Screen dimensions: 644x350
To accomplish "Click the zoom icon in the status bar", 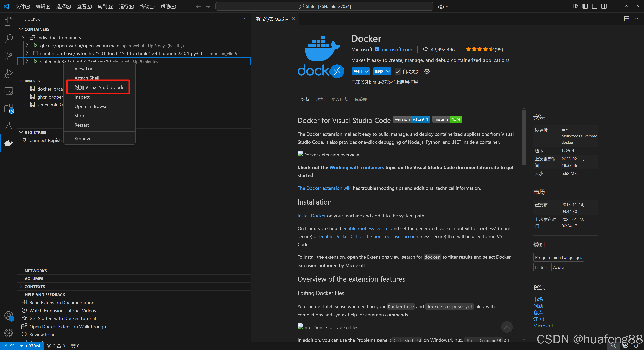I will coord(613,346).
